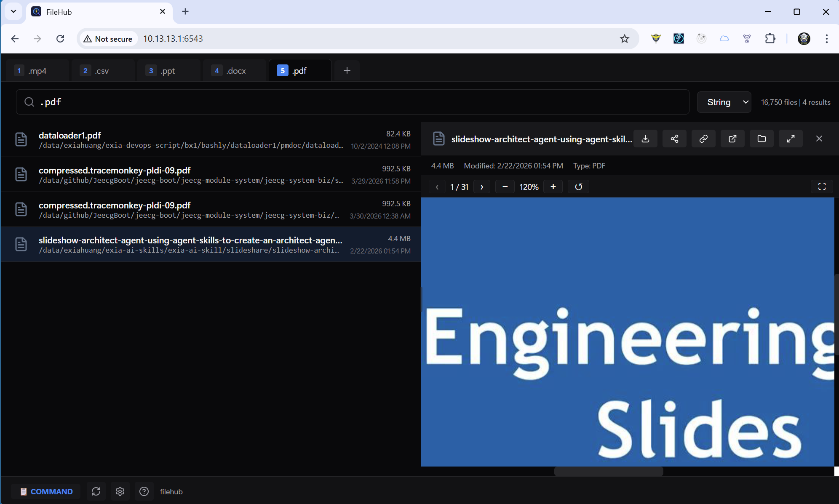Open the String search mode dropdown
The height and width of the screenshot is (504, 839).
tap(724, 102)
